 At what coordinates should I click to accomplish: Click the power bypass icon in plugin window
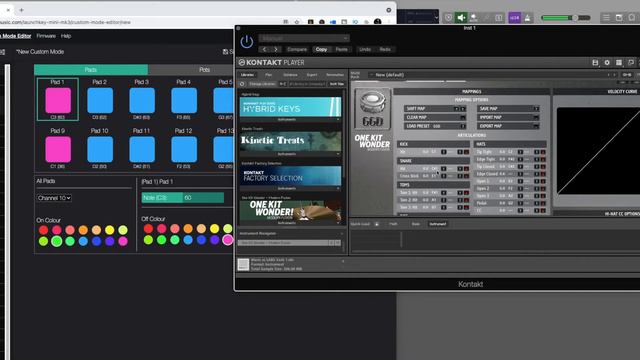(247, 42)
